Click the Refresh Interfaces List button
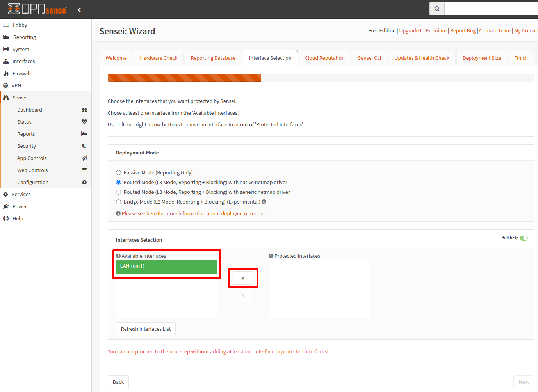 pos(146,329)
